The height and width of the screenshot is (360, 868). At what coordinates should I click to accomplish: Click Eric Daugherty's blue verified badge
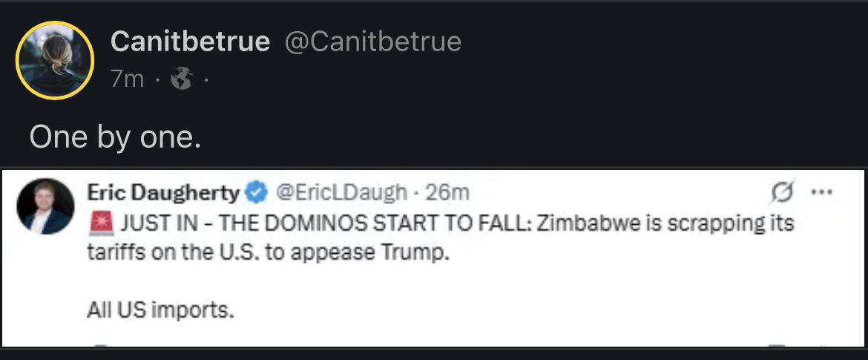(257, 193)
